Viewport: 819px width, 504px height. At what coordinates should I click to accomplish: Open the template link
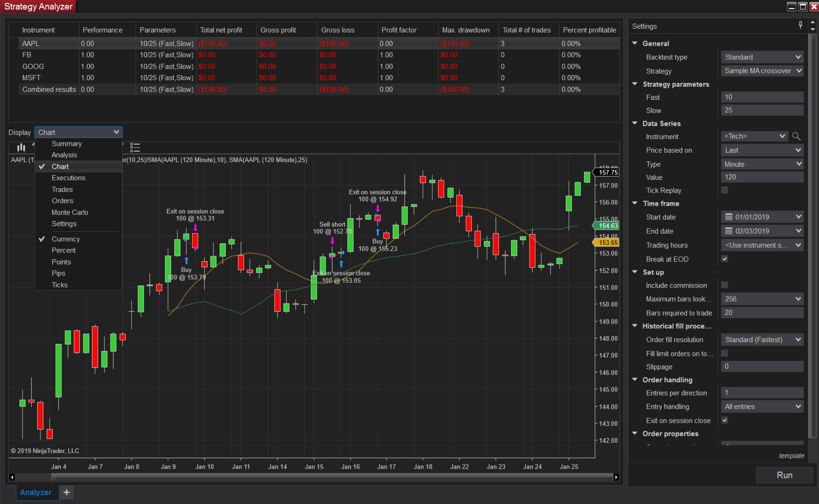click(791, 456)
